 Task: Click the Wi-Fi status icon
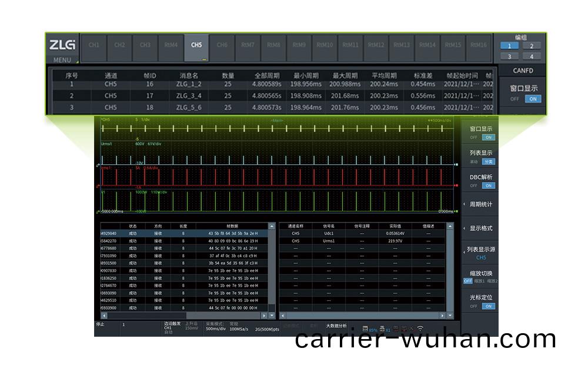point(420,328)
